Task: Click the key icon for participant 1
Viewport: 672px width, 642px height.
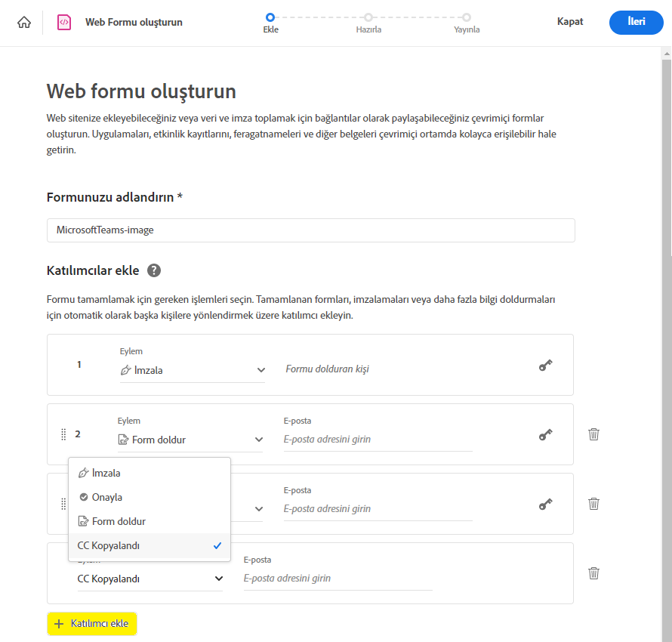Action: pyautogui.click(x=545, y=366)
